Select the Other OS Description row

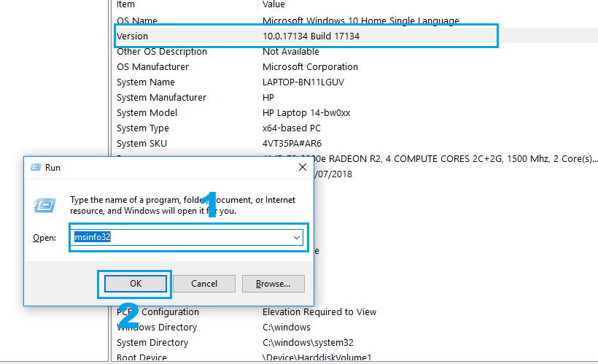coord(161,52)
